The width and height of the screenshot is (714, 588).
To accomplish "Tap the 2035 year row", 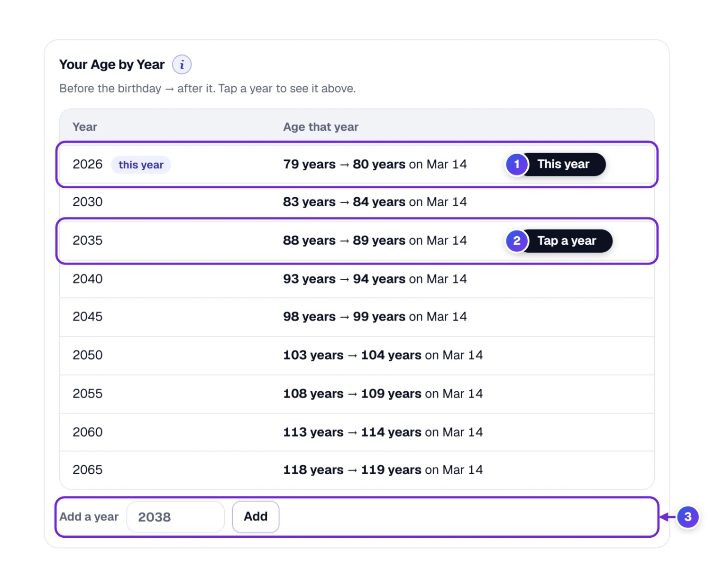I will coord(357,240).
